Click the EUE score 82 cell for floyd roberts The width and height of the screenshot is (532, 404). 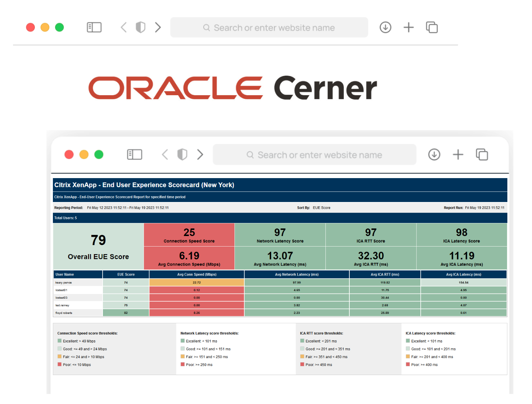126,313
